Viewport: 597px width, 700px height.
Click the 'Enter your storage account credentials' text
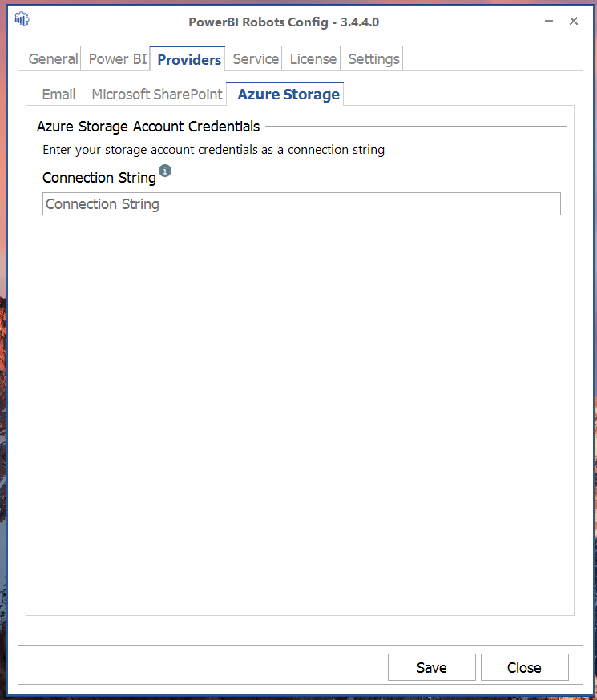tap(213, 150)
